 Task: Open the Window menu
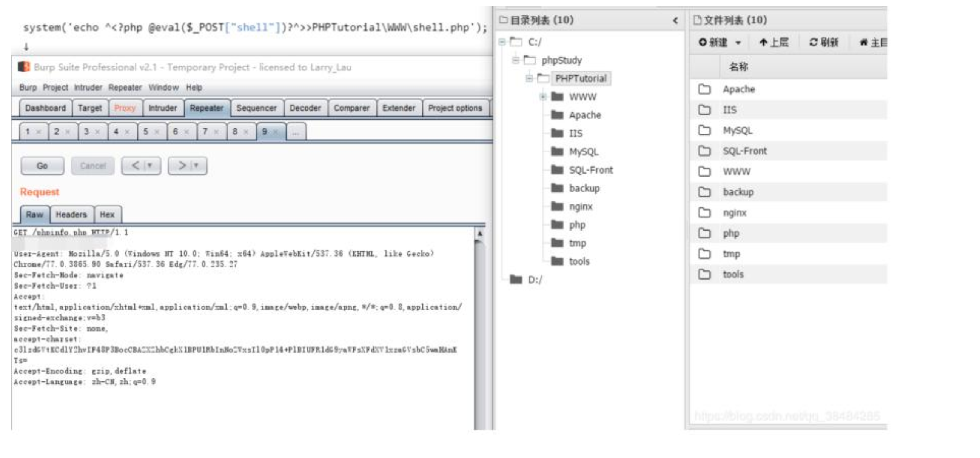[163, 88]
